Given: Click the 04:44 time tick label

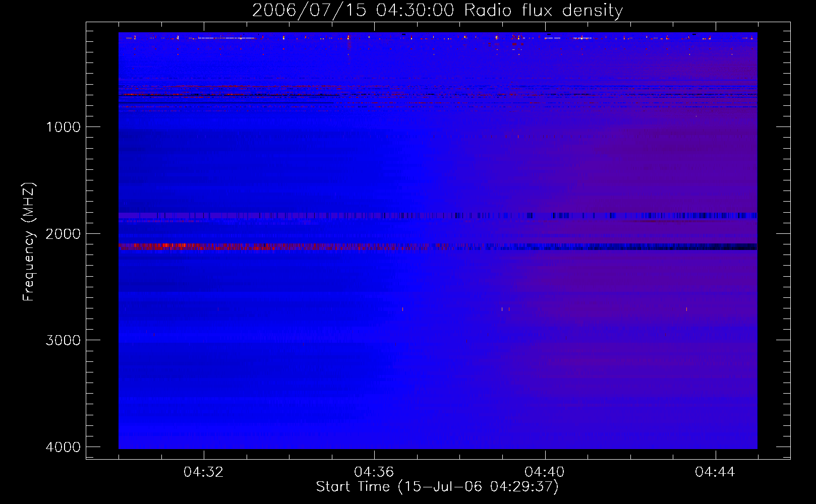Looking at the screenshot, I should click(715, 472).
